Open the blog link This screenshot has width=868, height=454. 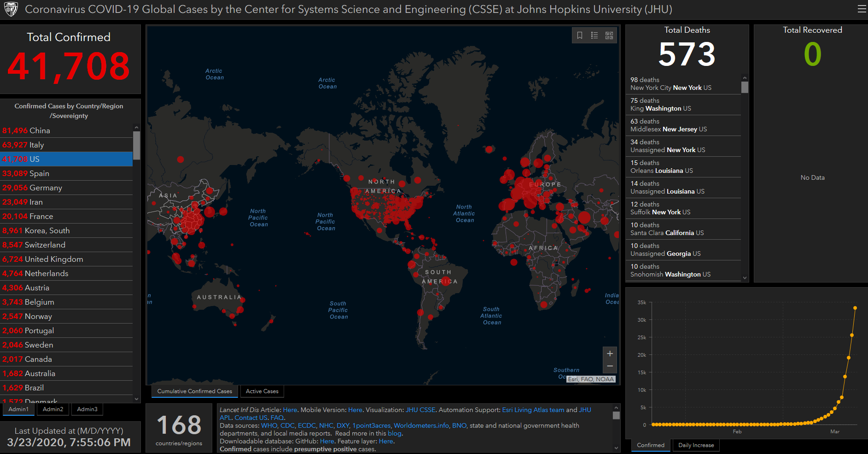coord(395,433)
